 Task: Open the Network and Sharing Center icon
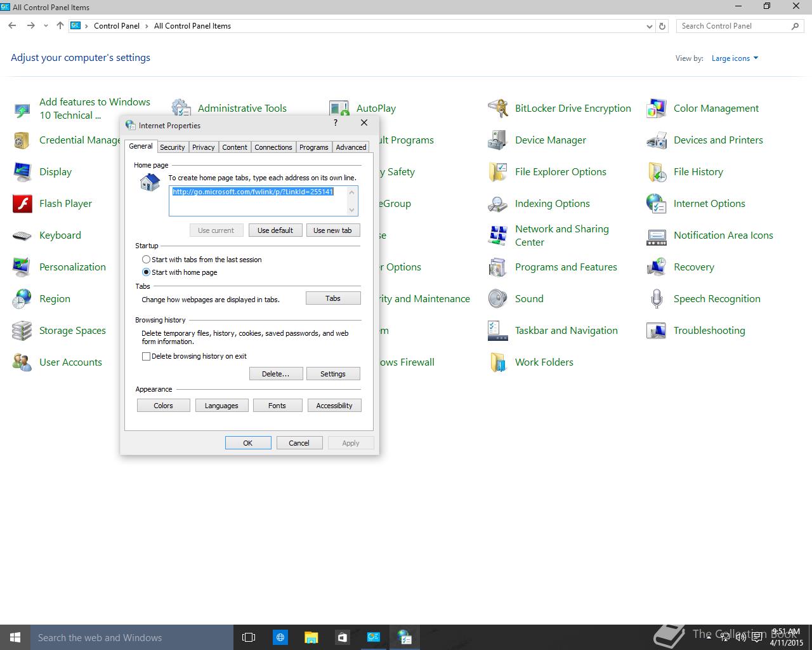pos(498,235)
